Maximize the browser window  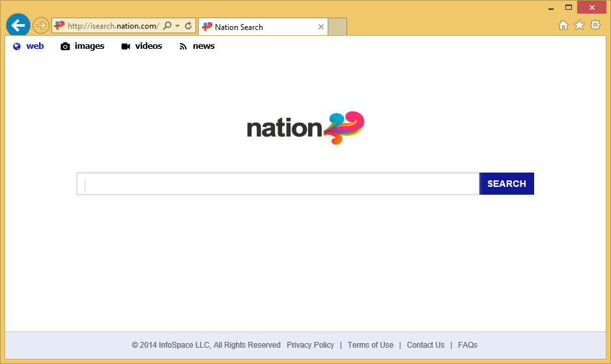(x=569, y=7)
